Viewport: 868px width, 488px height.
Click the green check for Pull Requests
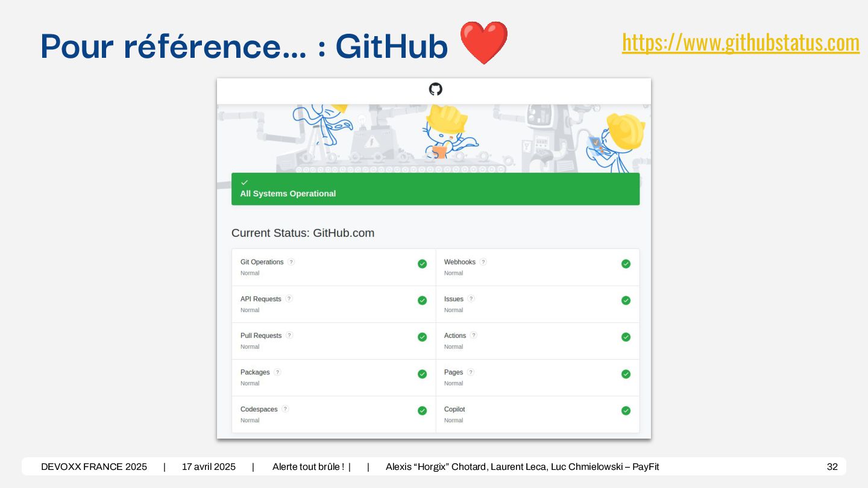pos(422,337)
